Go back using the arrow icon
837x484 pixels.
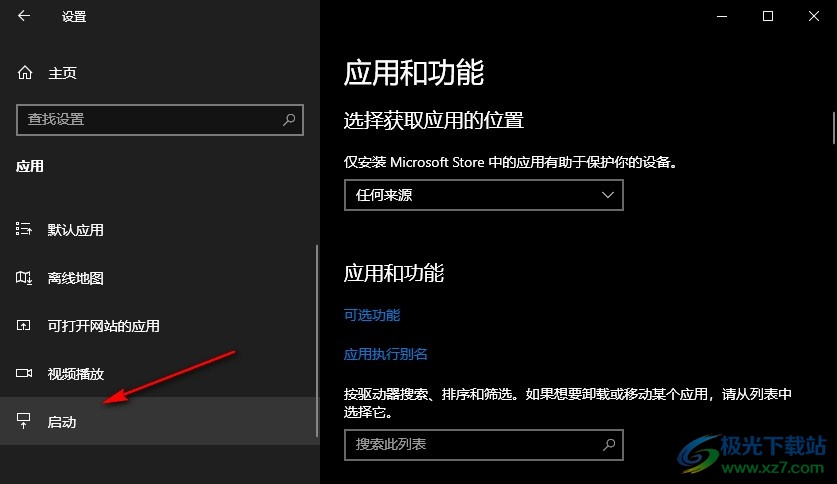click(23, 16)
